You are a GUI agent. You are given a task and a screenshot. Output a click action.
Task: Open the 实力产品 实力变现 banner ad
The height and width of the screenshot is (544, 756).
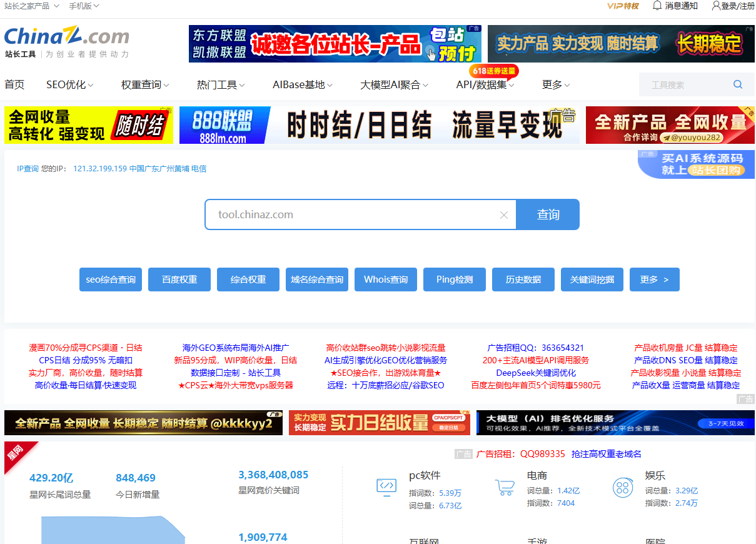click(x=621, y=44)
